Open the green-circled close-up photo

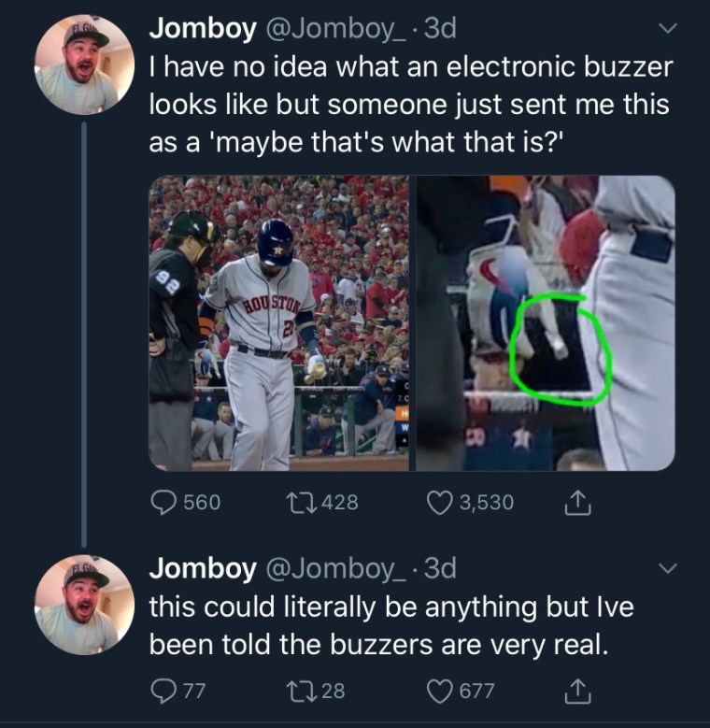click(545, 323)
